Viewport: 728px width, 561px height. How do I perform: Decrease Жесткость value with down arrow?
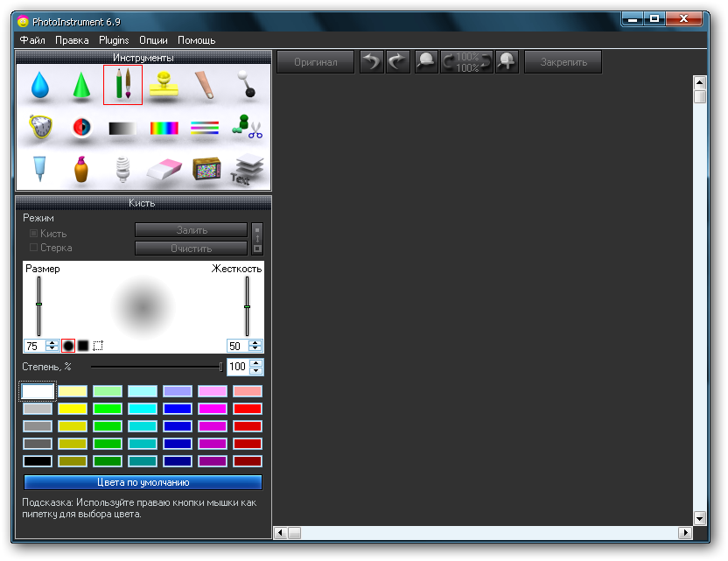pos(255,349)
